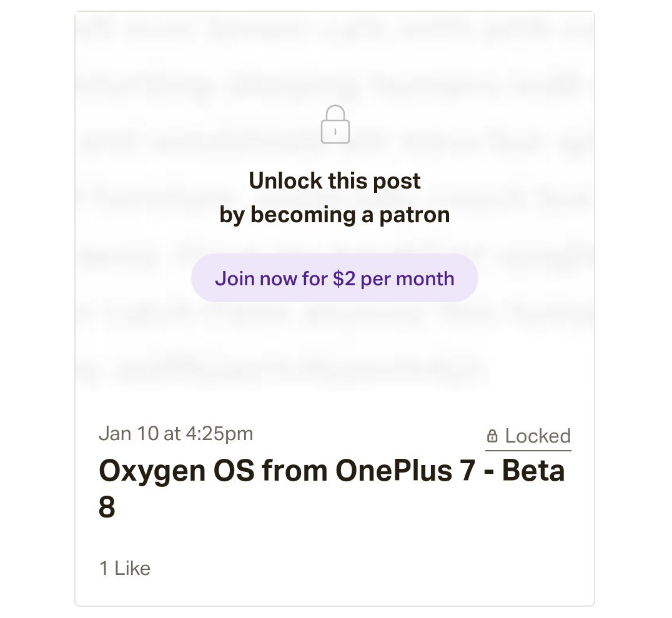Click the OnePlus 7 text in the title

pyautogui.click(x=405, y=471)
